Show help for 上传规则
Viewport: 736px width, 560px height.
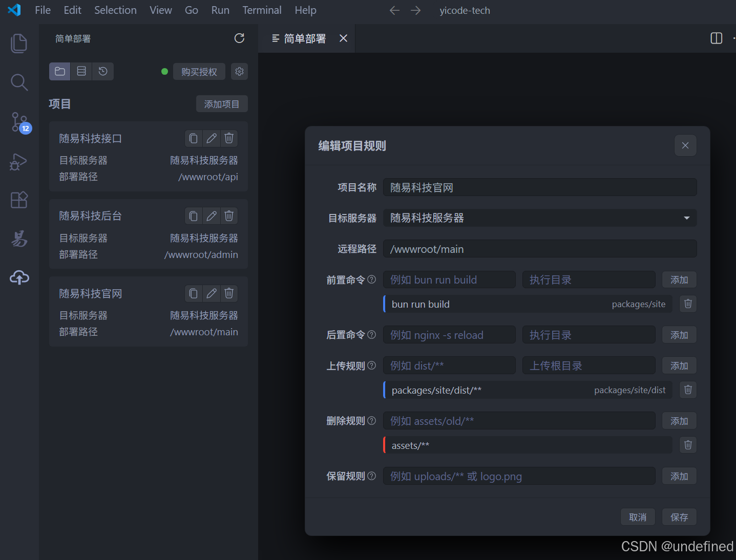point(372,365)
